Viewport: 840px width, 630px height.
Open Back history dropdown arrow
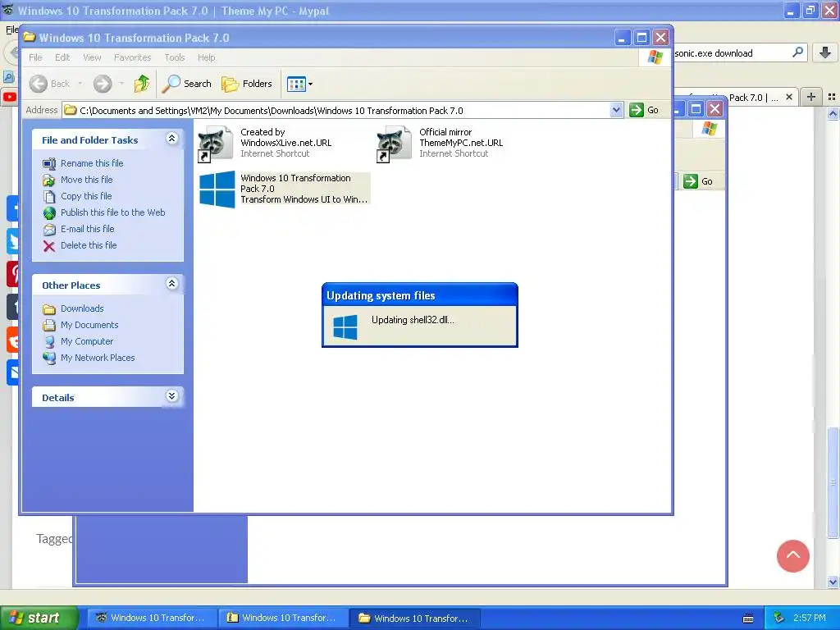80,84
